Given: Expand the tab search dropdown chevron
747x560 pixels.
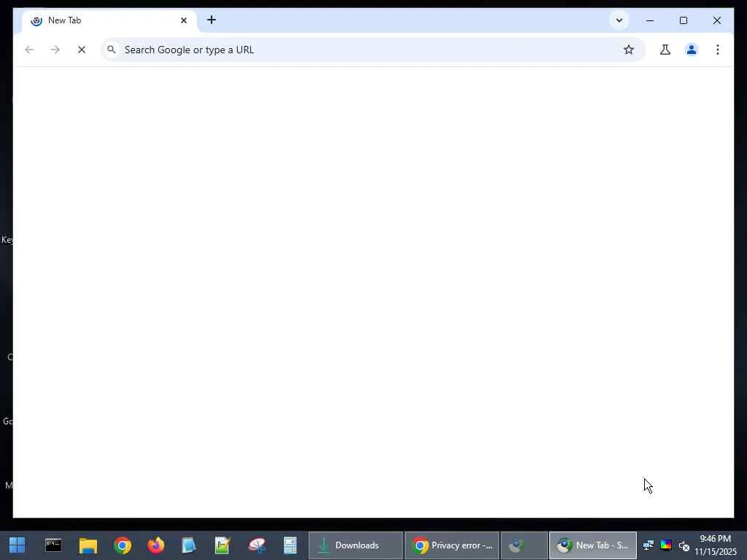Looking at the screenshot, I should click(619, 20).
